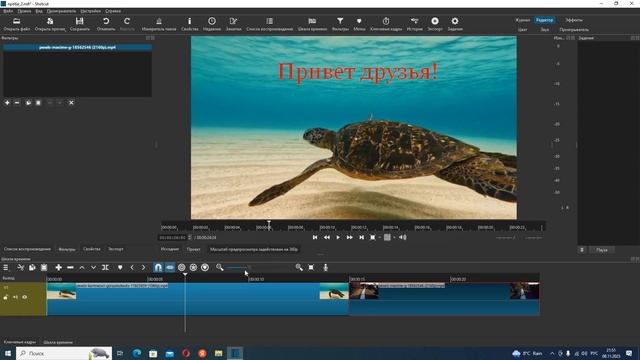The image size is (640, 360).
Task: Select the bottom-left Playlist tab
Action: 27,249
